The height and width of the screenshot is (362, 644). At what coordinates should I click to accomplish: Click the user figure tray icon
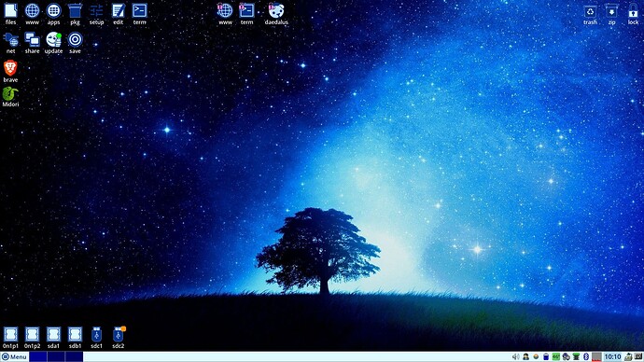525,356
